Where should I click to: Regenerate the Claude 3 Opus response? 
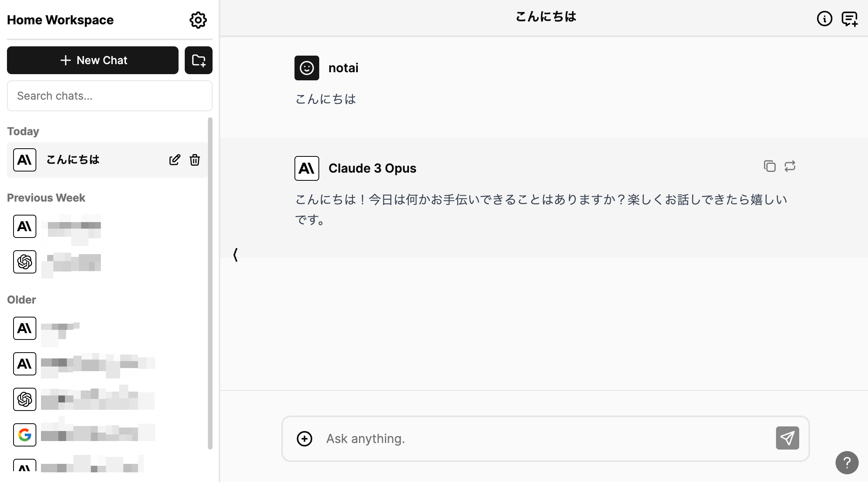[x=790, y=166]
